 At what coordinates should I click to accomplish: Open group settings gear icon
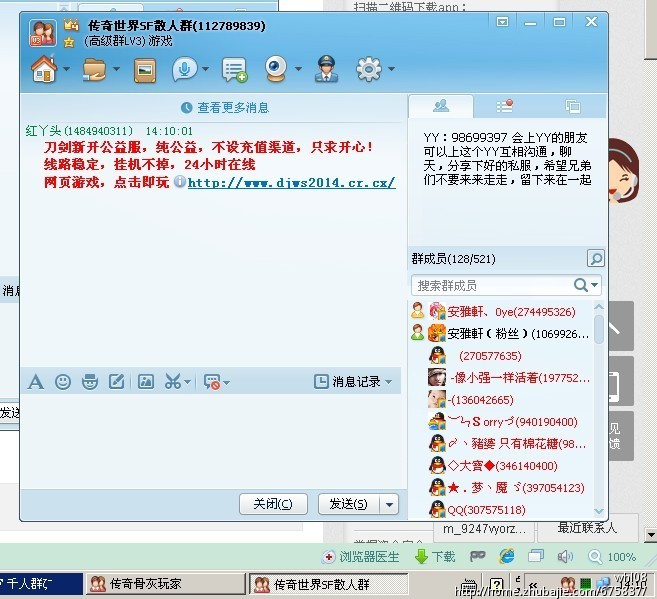pos(369,69)
